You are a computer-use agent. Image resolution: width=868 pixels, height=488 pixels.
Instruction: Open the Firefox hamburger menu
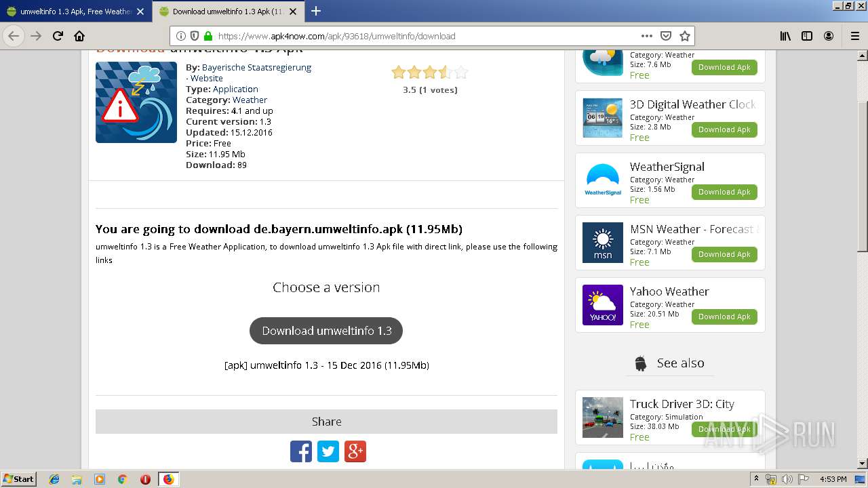pyautogui.click(x=854, y=36)
